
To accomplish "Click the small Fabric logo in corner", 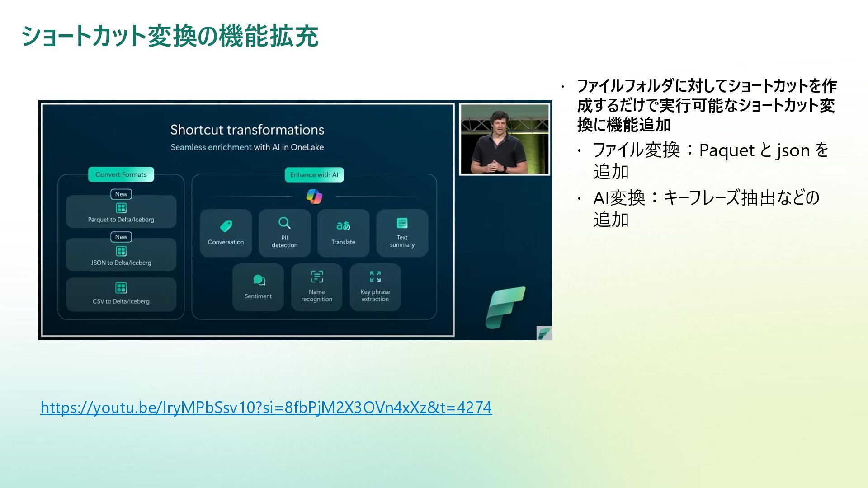I will [544, 333].
